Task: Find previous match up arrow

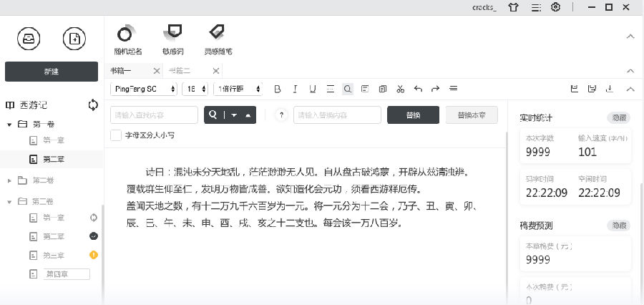Action: pyautogui.click(x=248, y=115)
